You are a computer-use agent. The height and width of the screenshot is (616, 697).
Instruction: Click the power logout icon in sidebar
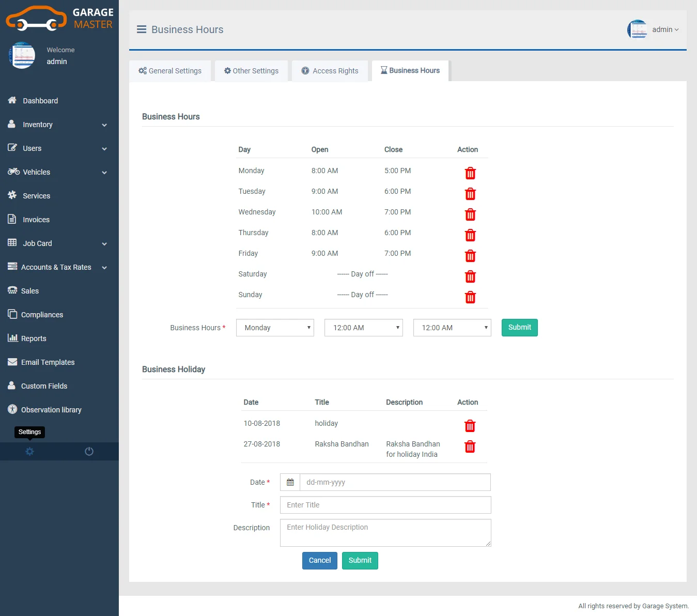[89, 451]
